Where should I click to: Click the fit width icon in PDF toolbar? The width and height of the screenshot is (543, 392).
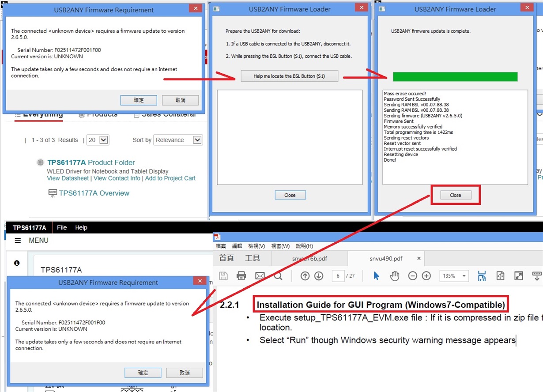(482, 276)
